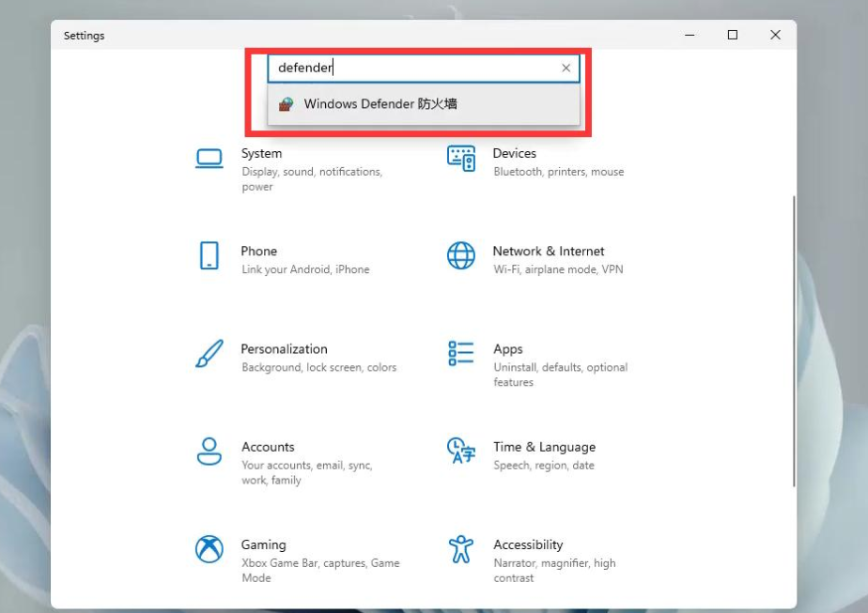
Task: Click the Windows Defender firewall suggestion icon
Action: [287, 104]
